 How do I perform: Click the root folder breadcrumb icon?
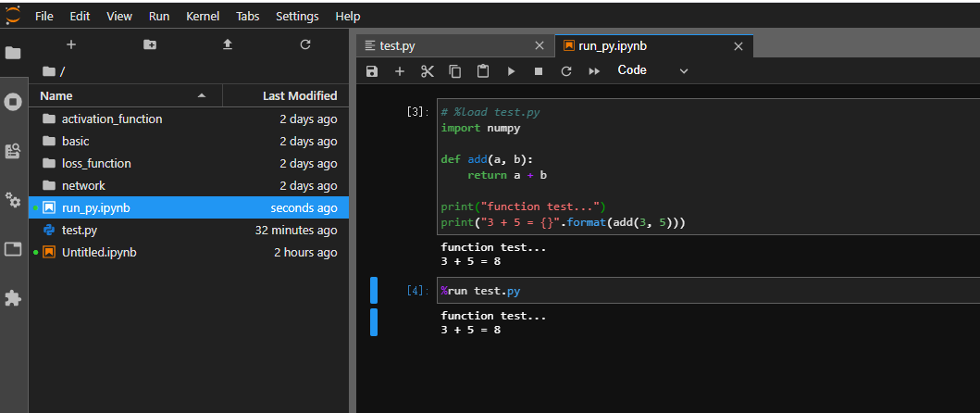[x=49, y=71]
